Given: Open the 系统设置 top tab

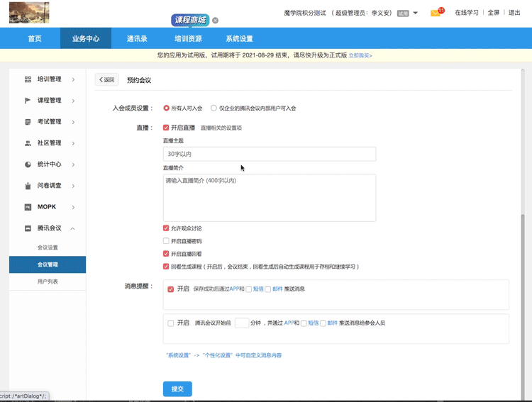Looking at the screenshot, I should point(239,38).
